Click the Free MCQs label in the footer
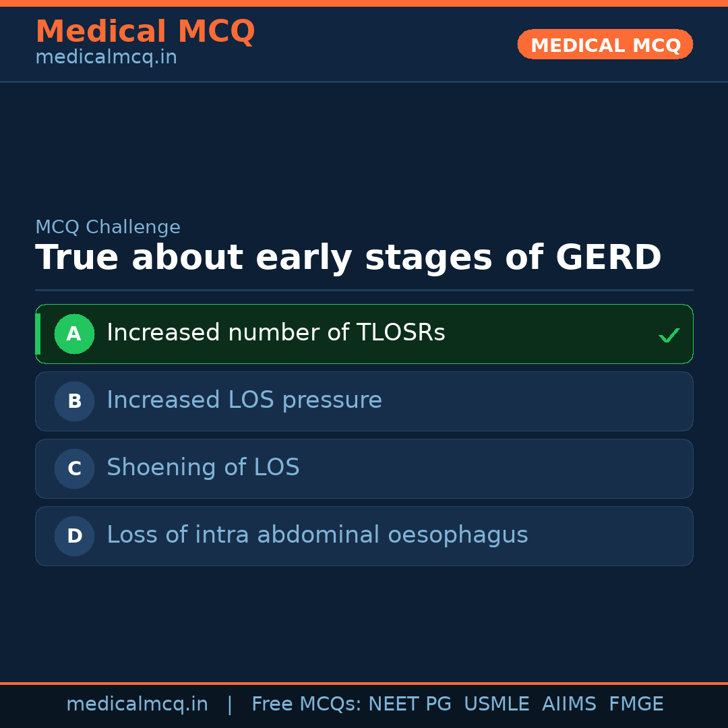 (x=307, y=704)
